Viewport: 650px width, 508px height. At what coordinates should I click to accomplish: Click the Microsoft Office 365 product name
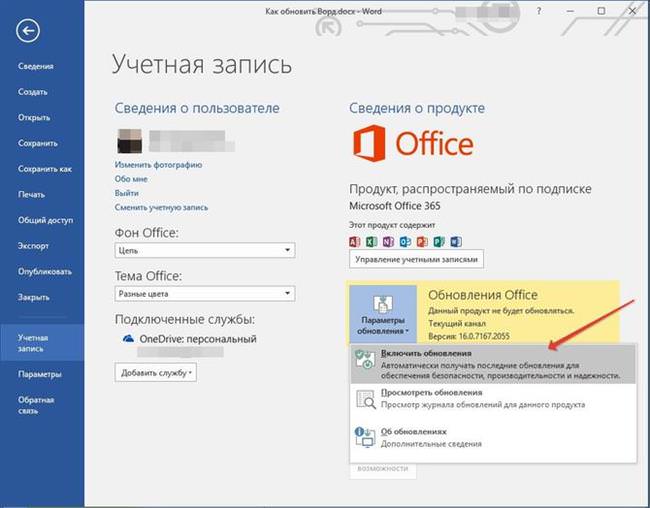pyautogui.click(x=395, y=206)
